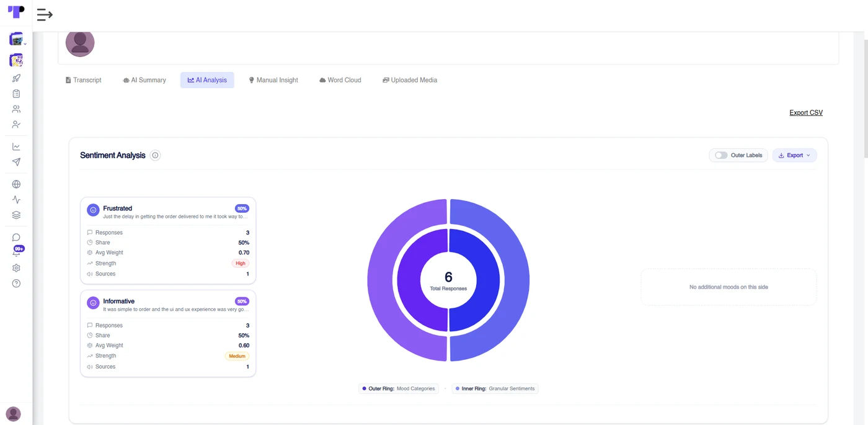
Task: Open the Export dropdown button
Action: tap(794, 155)
